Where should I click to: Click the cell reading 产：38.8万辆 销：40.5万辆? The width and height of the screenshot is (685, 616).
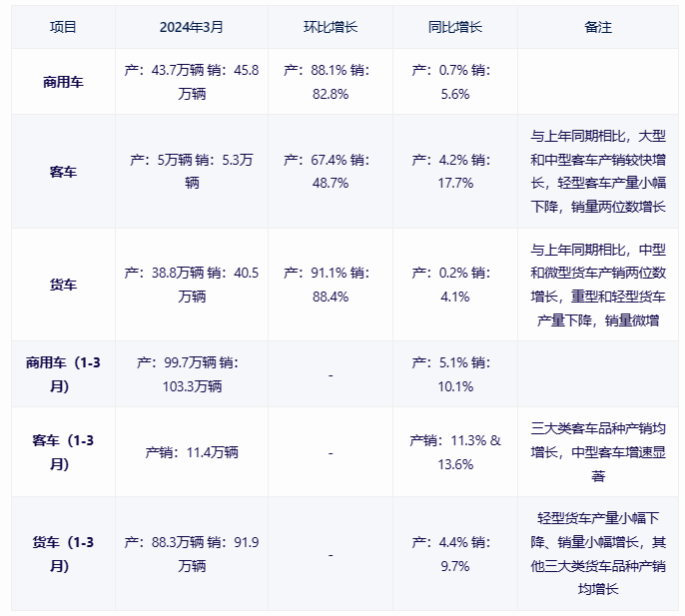pyautogui.click(x=191, y=284)
